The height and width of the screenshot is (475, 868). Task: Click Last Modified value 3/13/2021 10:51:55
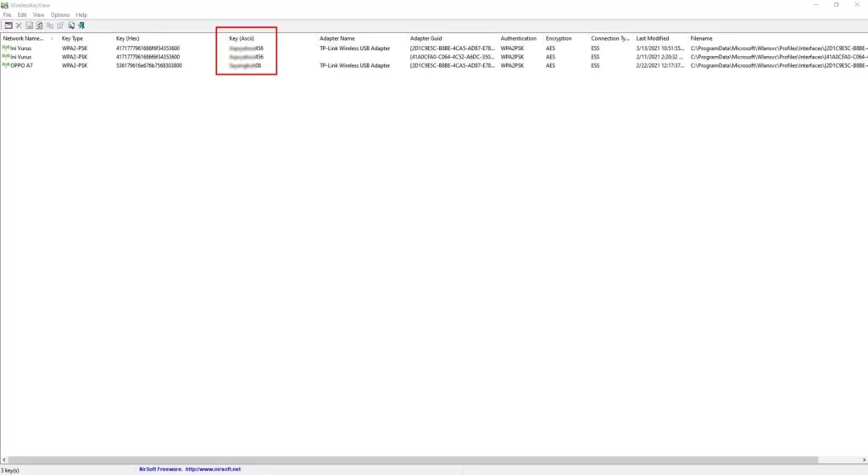click(x=659, y=48)
